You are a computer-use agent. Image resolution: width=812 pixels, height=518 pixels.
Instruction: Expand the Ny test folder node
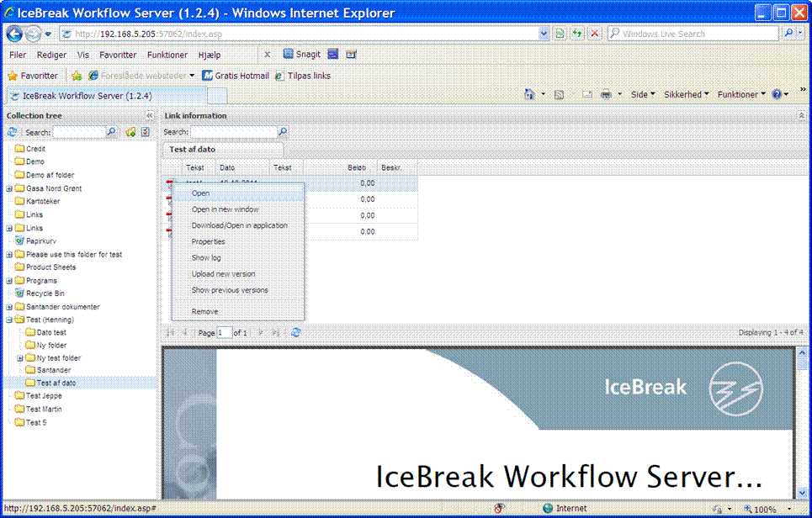19,358
